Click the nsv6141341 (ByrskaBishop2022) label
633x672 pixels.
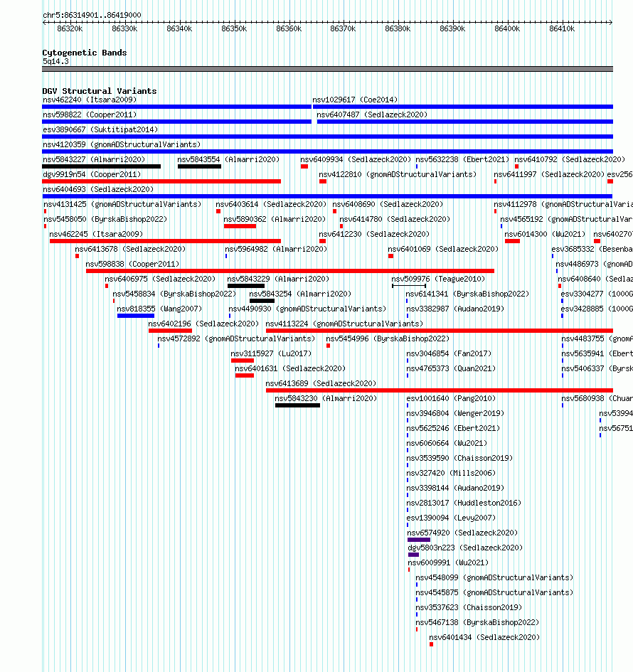467,294
